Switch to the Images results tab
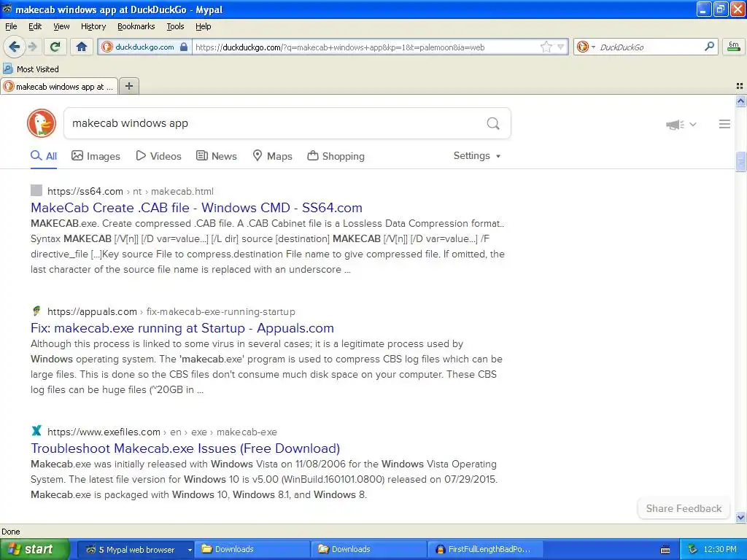This screenshot has width=747, height=560. (96, 156)
